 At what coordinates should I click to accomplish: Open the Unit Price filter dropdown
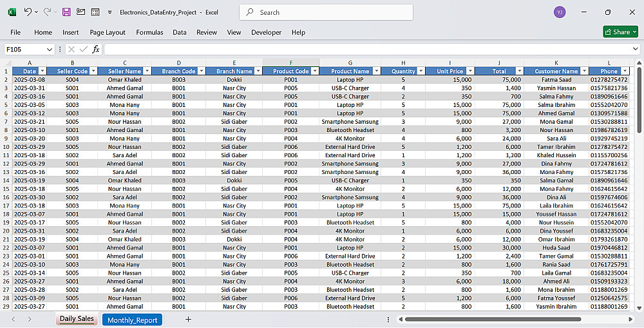point(470,71)
